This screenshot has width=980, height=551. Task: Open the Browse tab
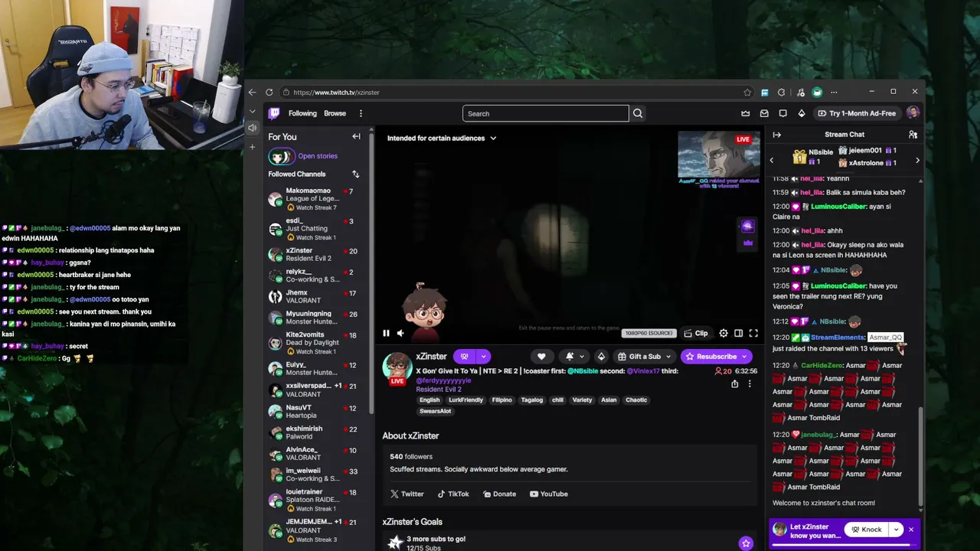click(335, 113)
